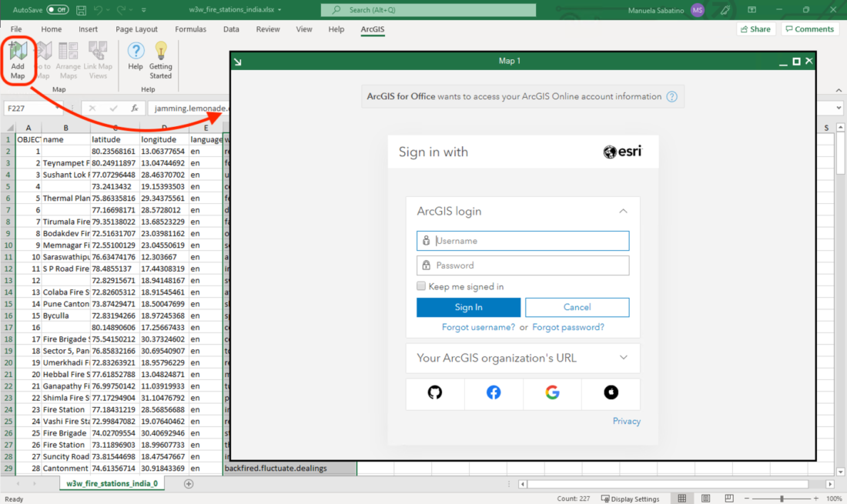Click the zoom slider handle

pos(782,499)
